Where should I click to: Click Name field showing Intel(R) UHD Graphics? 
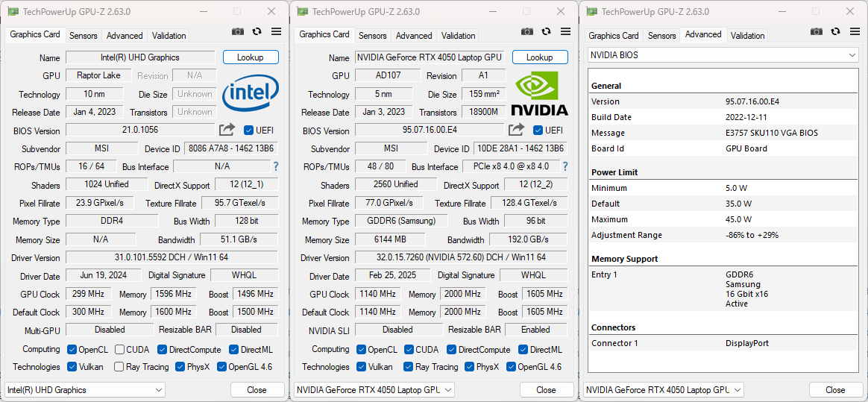pyautogui.click(x=140, y=57)
